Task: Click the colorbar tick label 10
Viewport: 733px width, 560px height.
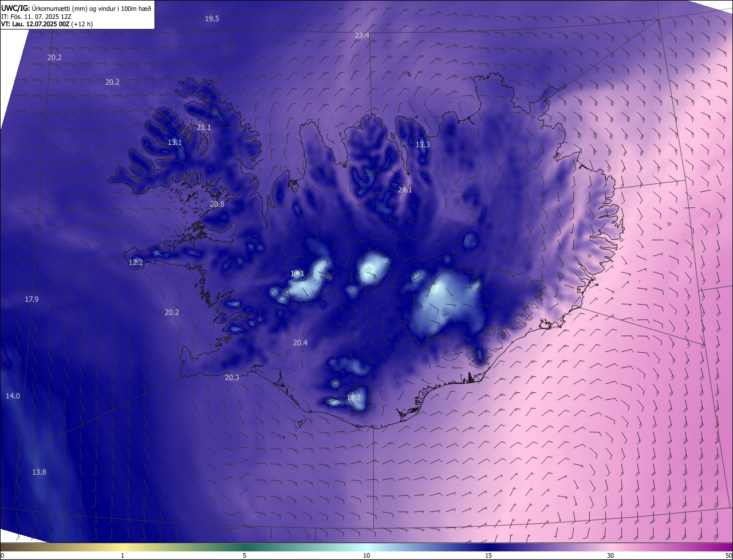Action: [x=366, y=556]
